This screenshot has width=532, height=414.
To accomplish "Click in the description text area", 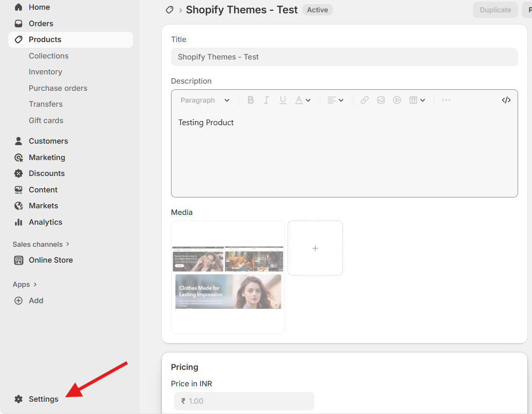I will point(345,153).
